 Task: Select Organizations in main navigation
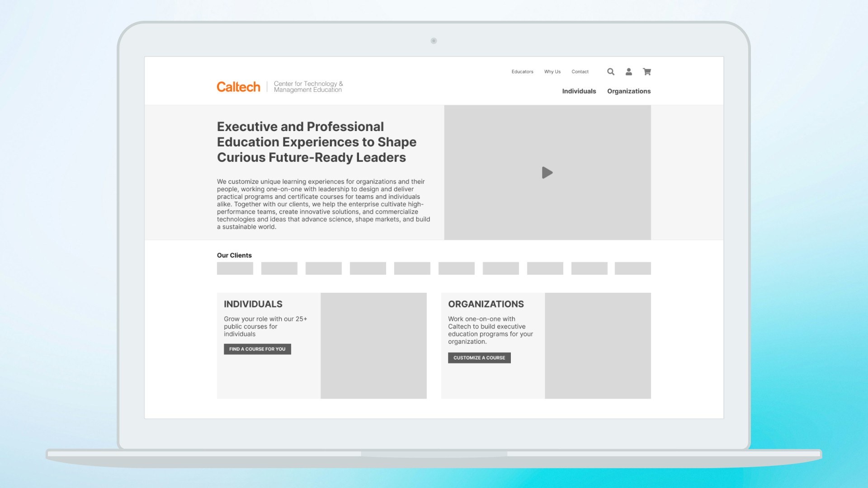[629, 91]
